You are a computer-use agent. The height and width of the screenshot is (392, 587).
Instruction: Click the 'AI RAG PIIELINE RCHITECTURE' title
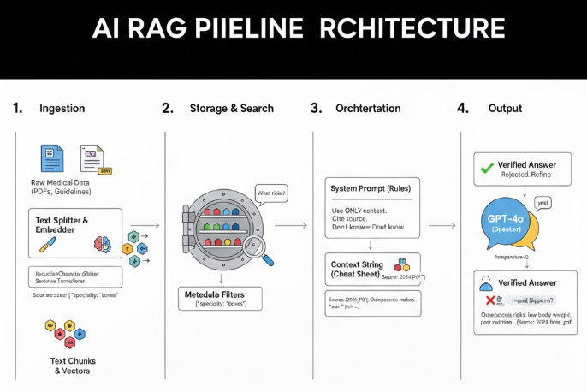(299, 28)
